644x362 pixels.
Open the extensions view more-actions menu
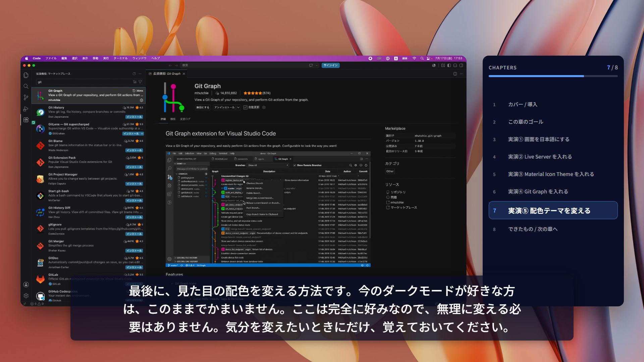[x=140, y=74]
